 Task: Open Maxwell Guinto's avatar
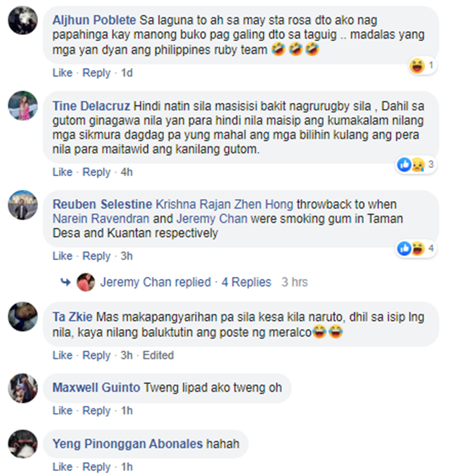pos(23,388)
